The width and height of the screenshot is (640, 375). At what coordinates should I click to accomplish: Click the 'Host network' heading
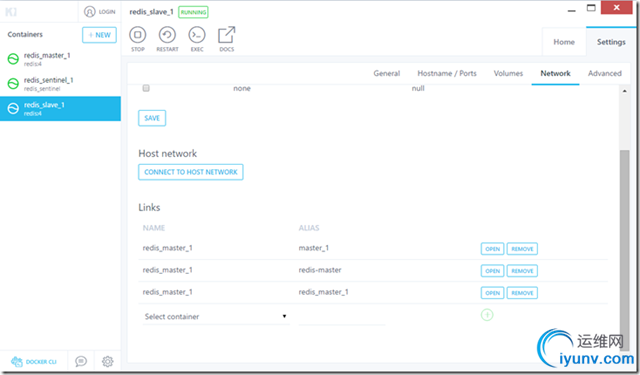click(167, 153)
